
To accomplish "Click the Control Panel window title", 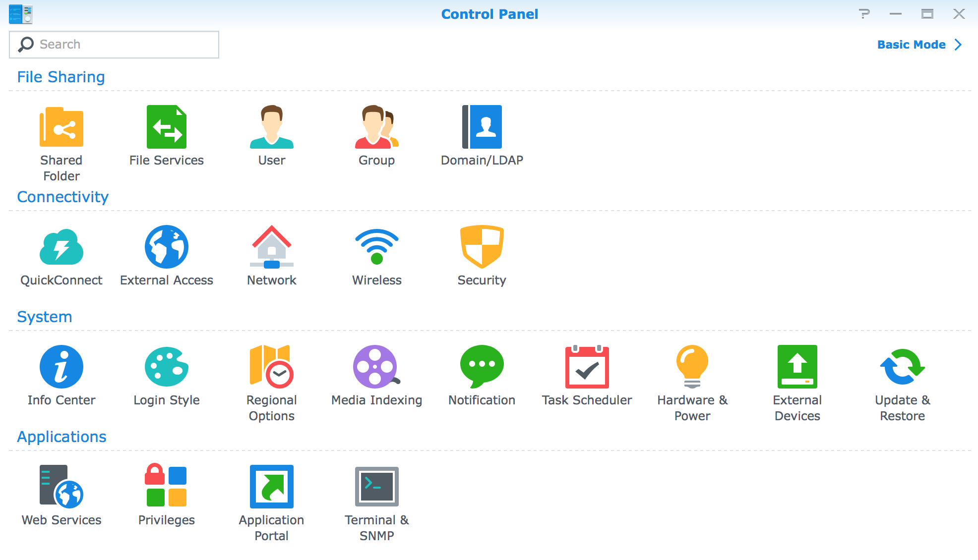I will coord(489,14).
